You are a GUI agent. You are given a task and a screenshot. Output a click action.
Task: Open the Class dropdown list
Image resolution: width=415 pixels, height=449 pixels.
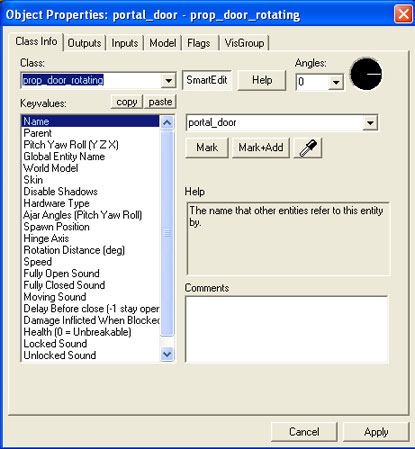(x=168, y=81)
